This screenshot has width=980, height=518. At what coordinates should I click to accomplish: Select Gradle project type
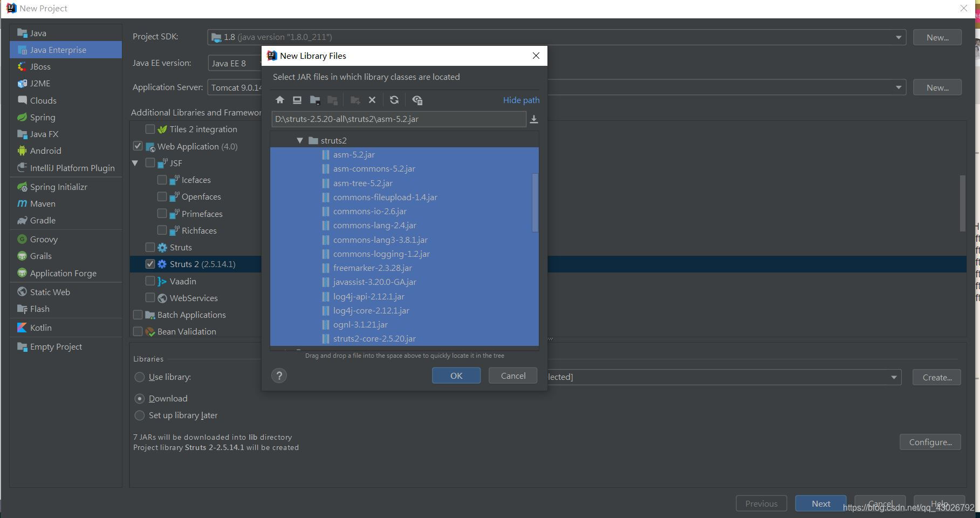(x=66, y=220)
